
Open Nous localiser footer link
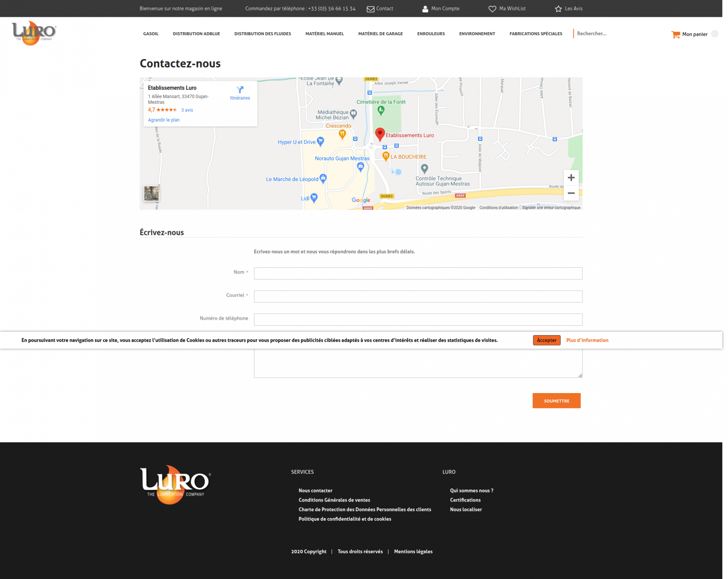[466, 510]
